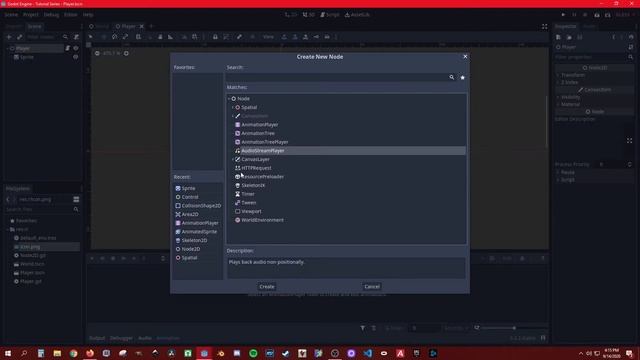Screen dimensions: 640x360
Task: Toggle visibility of the Player node
Action: [x=76, y=48]
